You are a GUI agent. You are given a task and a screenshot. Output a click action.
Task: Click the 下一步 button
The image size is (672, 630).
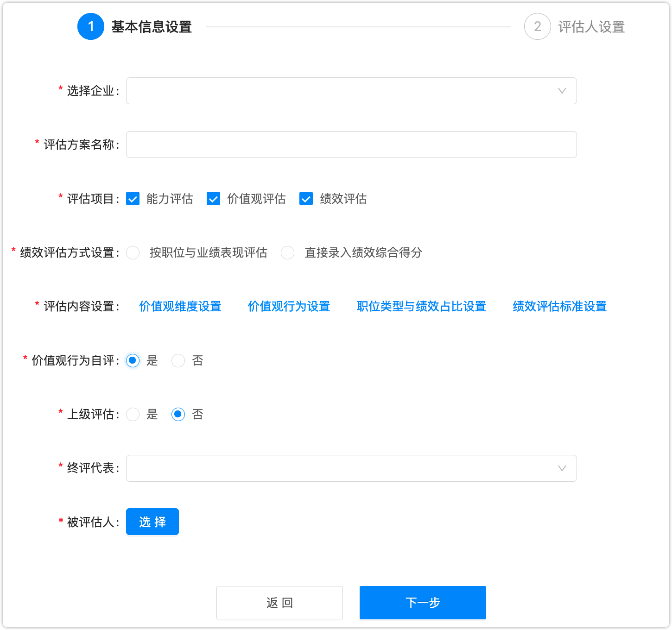[x=423, y=603]
